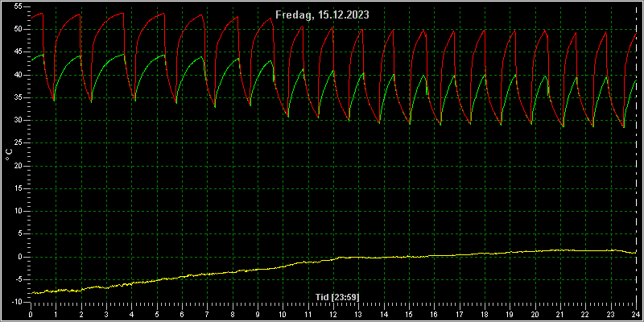Select hour 21 on the time axis
Screen dimensions: 644x322
click(x=560, y=315)
